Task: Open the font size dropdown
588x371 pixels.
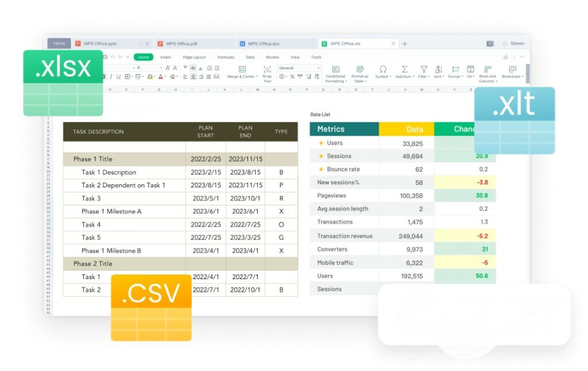Action: (161, 67)
